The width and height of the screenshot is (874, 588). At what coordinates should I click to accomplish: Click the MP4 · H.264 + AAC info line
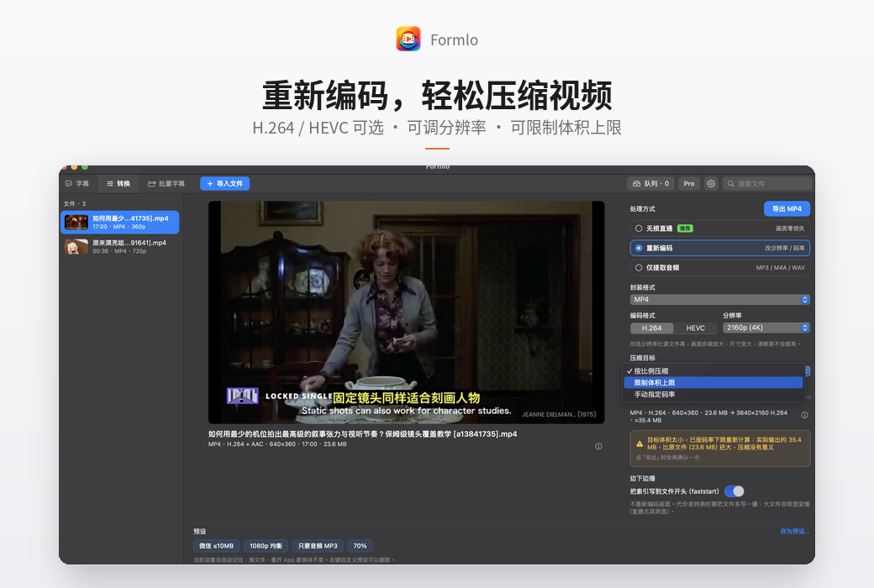(x=277, y=444)
